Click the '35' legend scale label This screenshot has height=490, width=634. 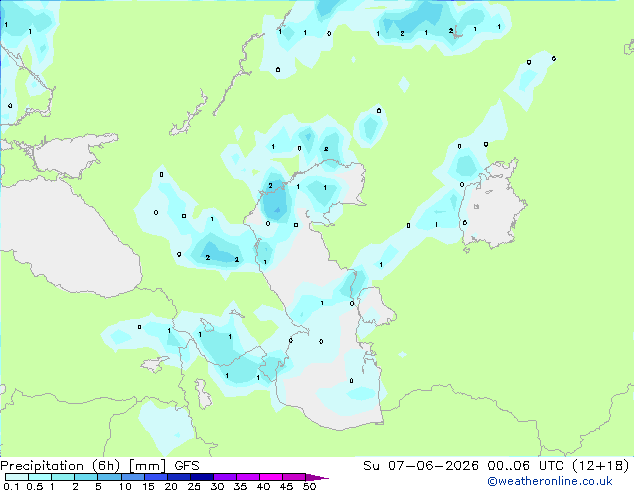point(240,486)
